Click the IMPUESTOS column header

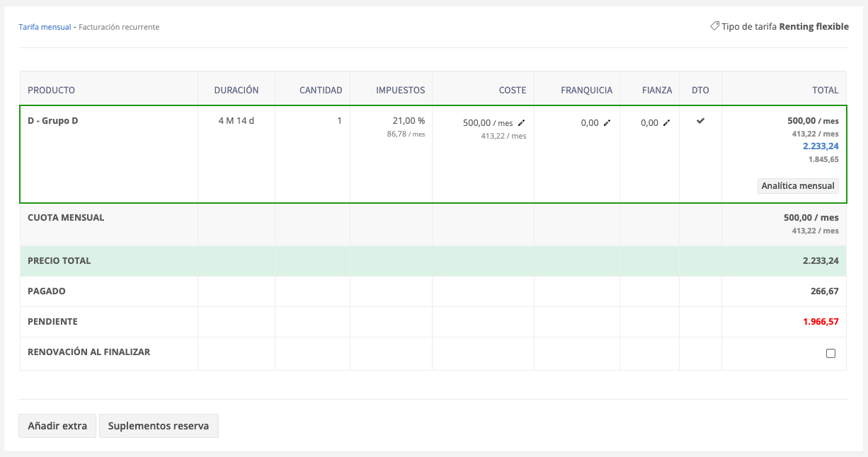click(x=401, y=90)
